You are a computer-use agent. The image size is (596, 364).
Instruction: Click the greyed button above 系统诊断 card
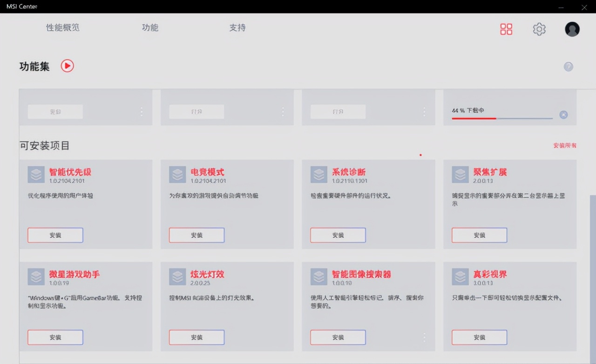pos(338,112)
